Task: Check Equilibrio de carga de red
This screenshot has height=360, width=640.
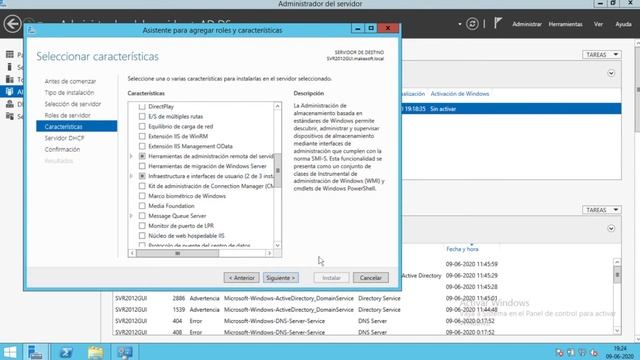Action: [x=142, y=127]
